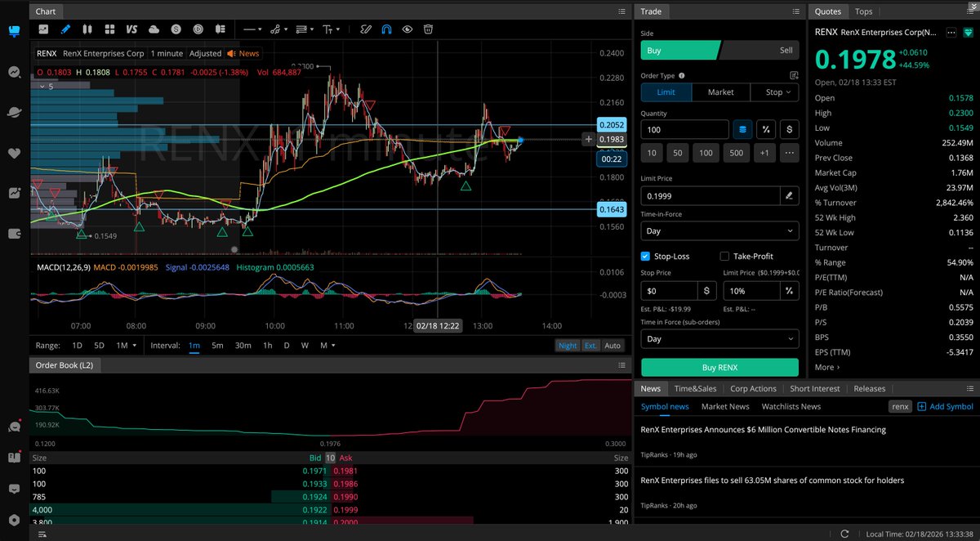Open the Time-in-Force Day dropdown
980x541 pixels.
pos(719,231)
